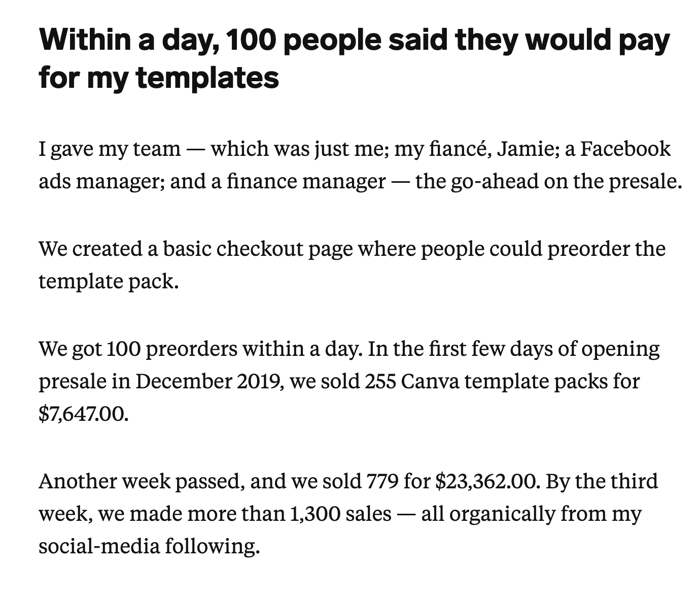
Task: Click the word 'Facebook' in first paragraph
Action: pos(625,149)
